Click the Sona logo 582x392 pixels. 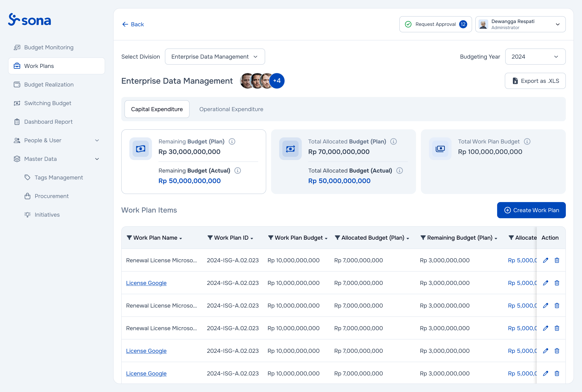(30, 20)
